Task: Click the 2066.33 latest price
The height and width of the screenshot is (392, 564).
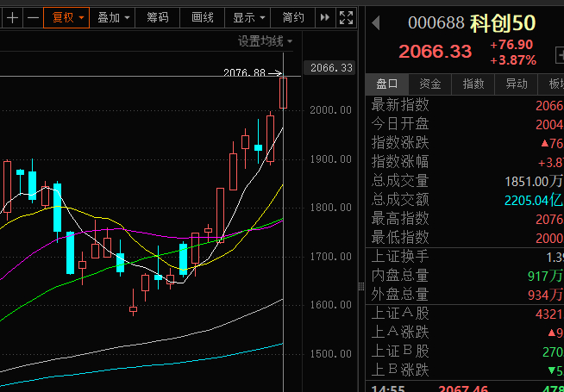Action: (x=435, y=52)
